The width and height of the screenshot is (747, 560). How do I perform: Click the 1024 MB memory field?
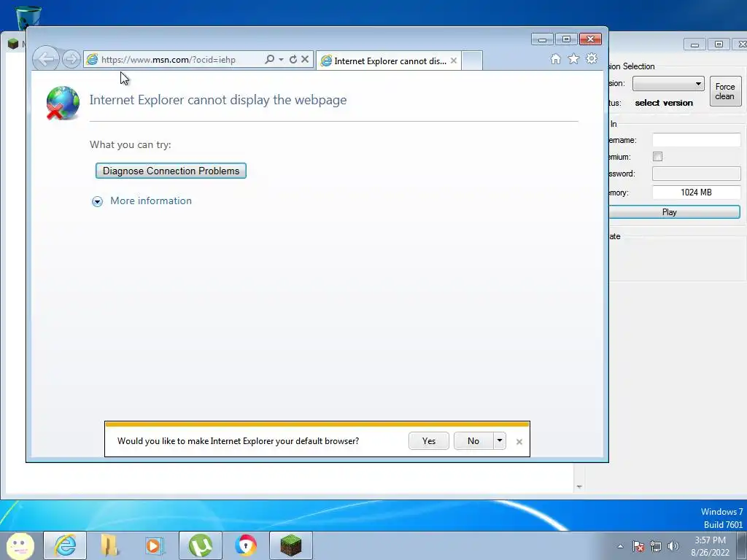[x=697, y=192]
